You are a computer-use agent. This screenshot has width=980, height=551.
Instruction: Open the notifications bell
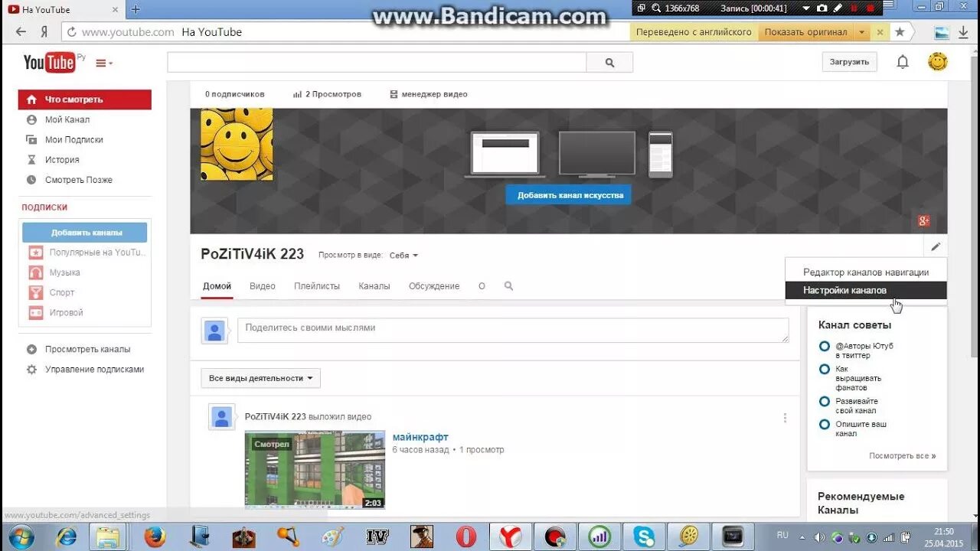coord(903,62)
